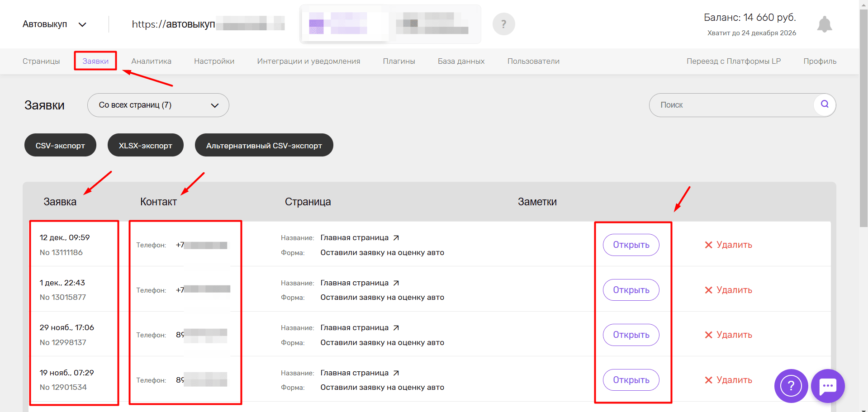Click the CSV-экспорт button
Screen dimensions: 868x412
click(x=60, y=145)
